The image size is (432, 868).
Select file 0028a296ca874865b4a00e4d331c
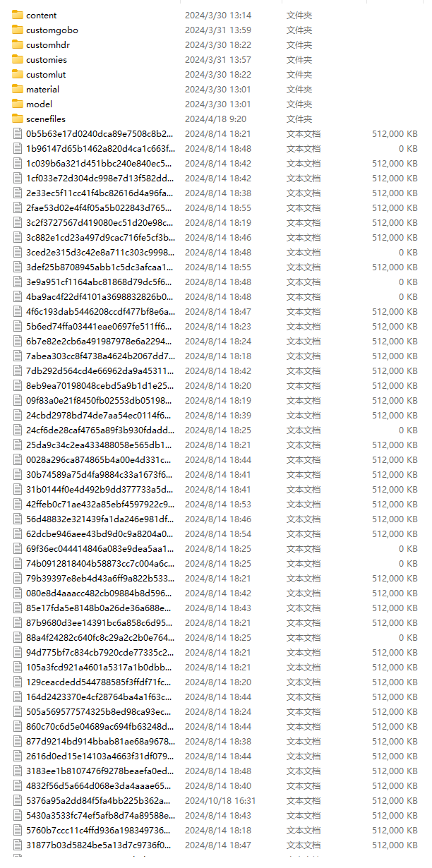point(100,459)
